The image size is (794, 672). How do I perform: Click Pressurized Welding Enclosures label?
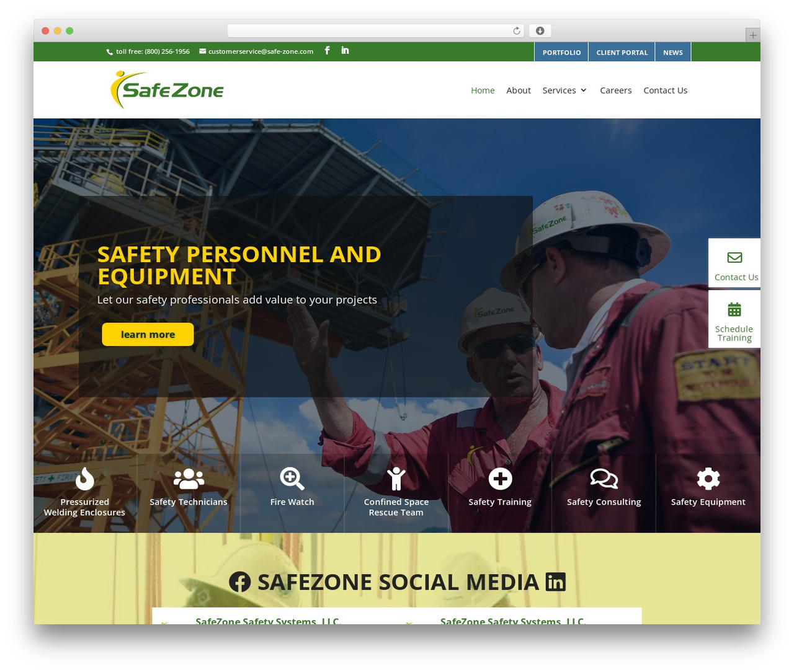(x=84, y=507)
